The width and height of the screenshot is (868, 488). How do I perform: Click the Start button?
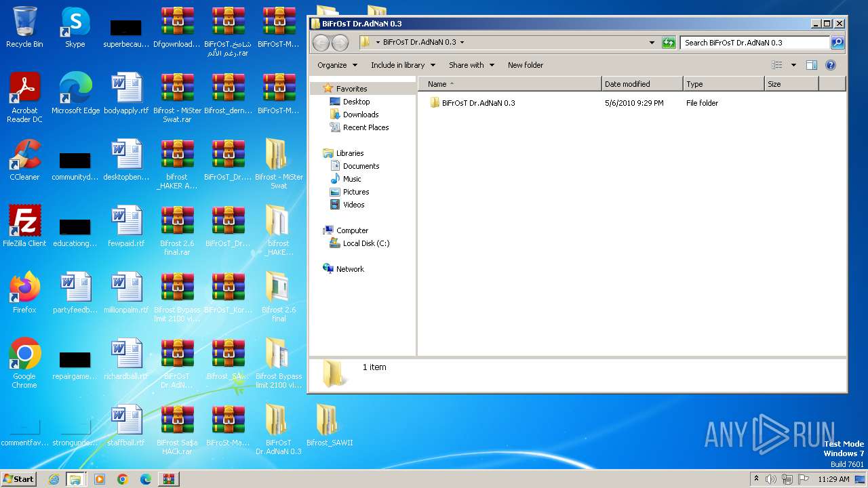click(x=18, y=479)
